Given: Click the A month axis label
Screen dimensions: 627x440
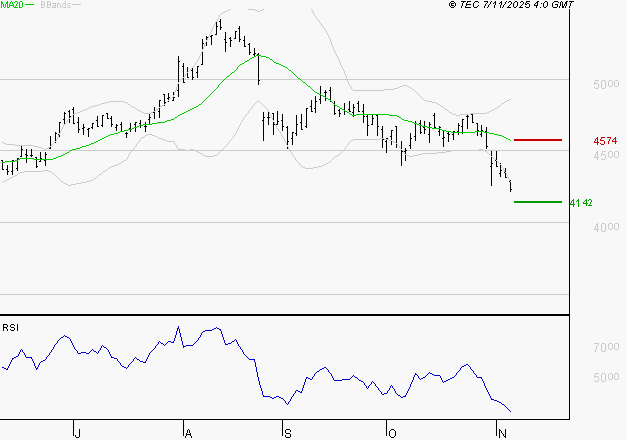Looking at the screenshot, I should 188,433.
